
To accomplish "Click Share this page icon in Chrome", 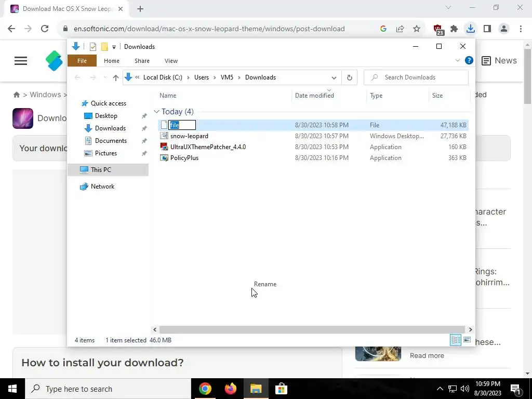I will (400, 29).
